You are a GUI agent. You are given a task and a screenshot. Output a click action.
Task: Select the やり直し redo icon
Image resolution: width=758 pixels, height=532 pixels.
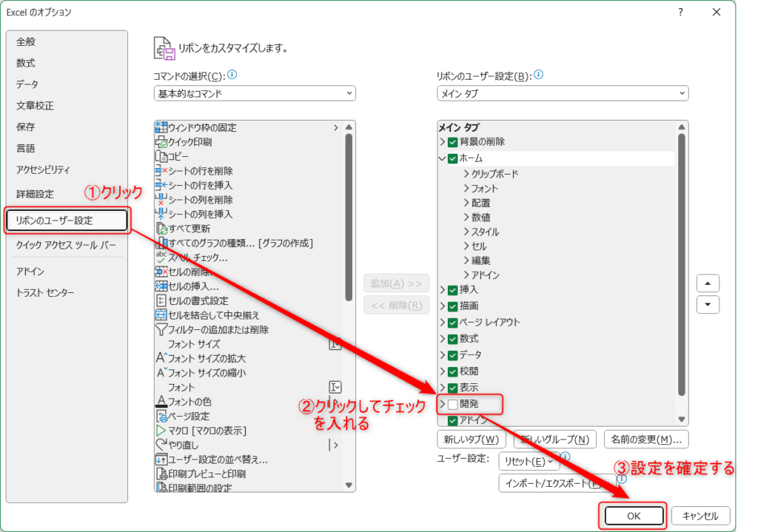point(161,445)
